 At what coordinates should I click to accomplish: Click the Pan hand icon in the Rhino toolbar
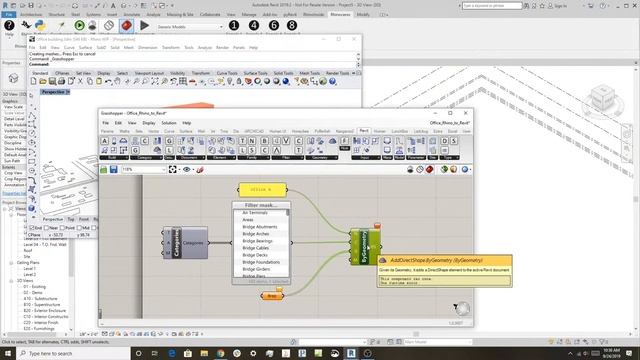pyautogui.click(x=117, y=81)
